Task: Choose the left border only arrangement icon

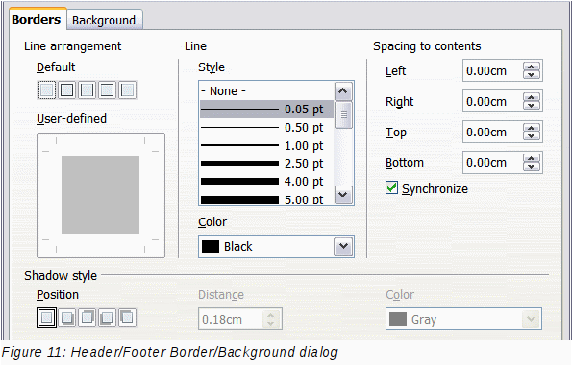Action: [127, 90]
